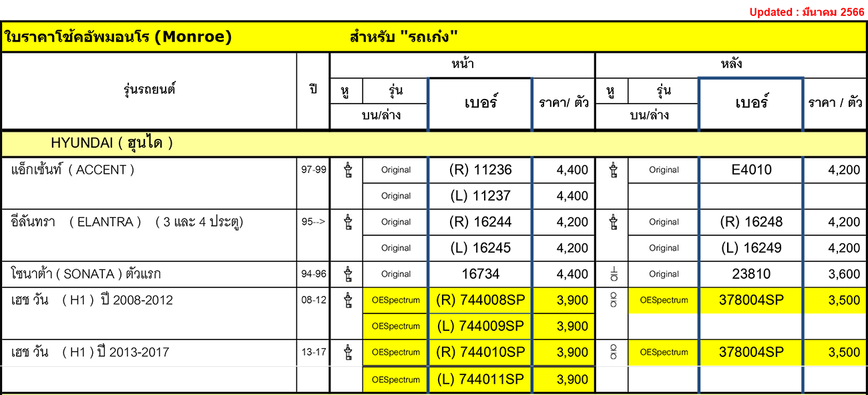Click rear part number "E4010"
This screenshot has width=868, height=395.
751,170
